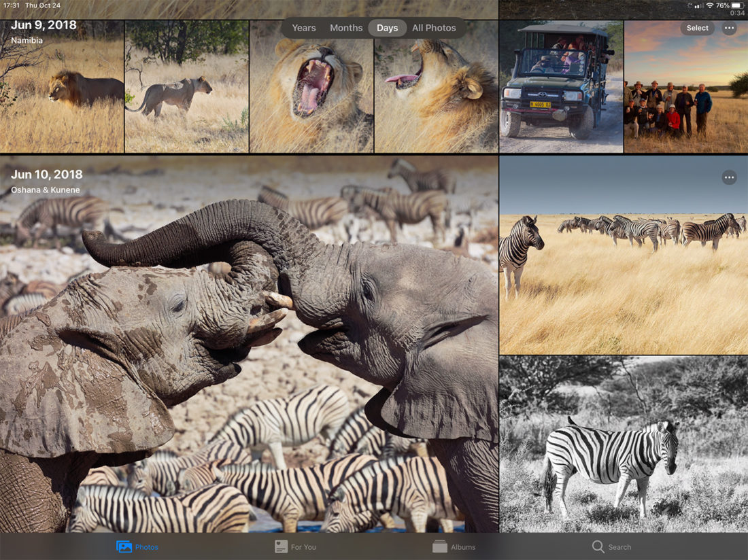
Task: Open the For You tab icon
Action: click(x=282, y=546)
